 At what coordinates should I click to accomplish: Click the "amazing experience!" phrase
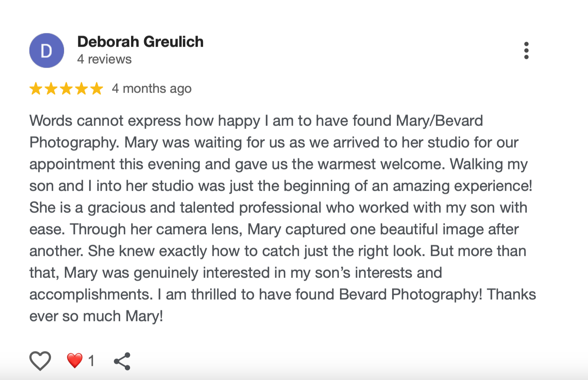tap(462, 186)
